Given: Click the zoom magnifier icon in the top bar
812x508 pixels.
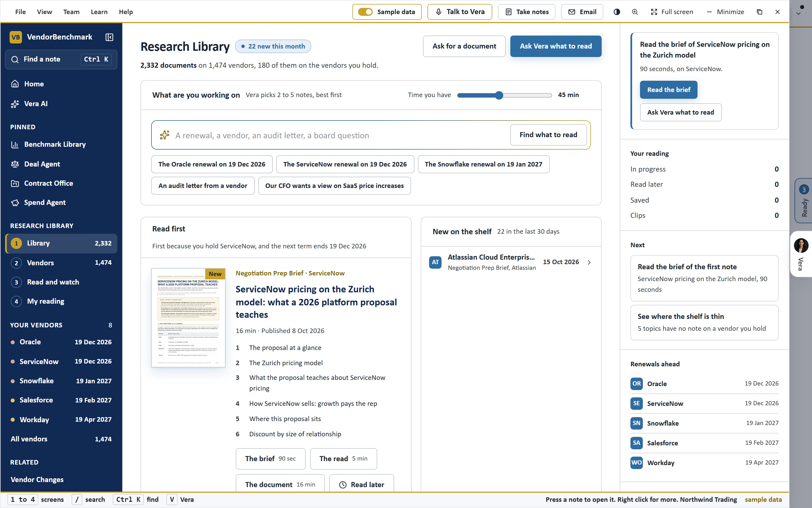Looking at the screenshot, I should click(635, 12).
